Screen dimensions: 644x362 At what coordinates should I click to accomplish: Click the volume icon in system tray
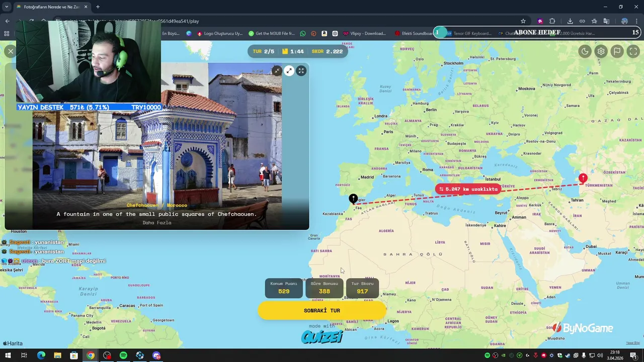600,355
